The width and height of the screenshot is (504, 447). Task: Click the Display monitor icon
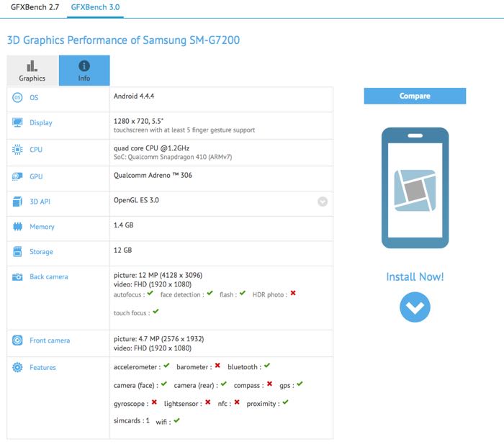[17, 123]
